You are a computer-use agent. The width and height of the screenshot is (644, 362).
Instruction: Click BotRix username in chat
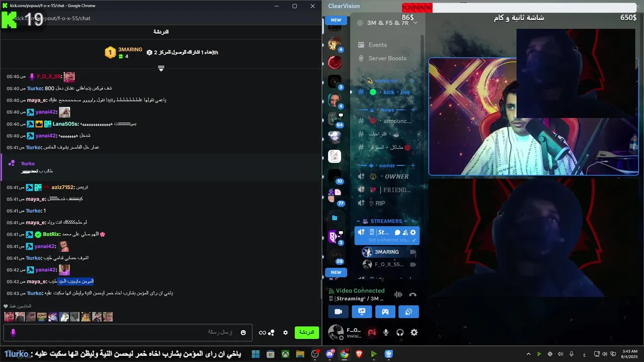(51, 234)
